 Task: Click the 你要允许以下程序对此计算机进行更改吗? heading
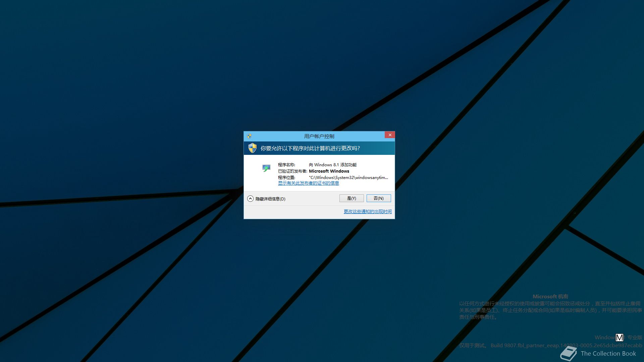click(310, 148)
